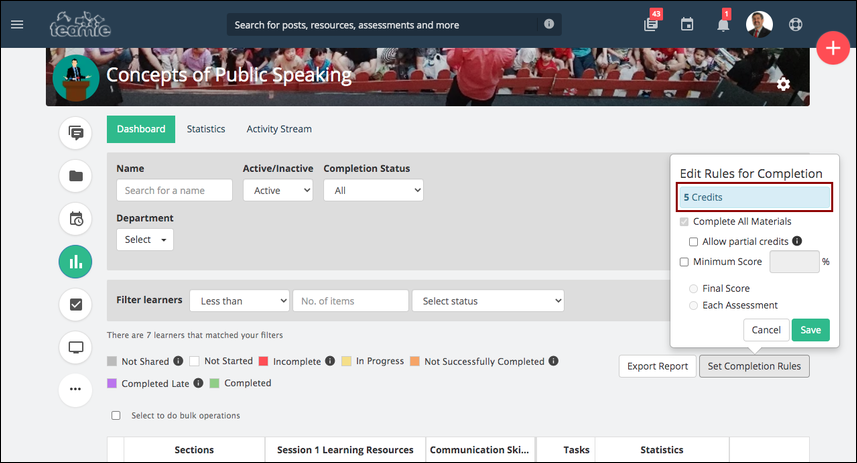Click the Teamie logo
857x463 pixels.
coord(80,24)
